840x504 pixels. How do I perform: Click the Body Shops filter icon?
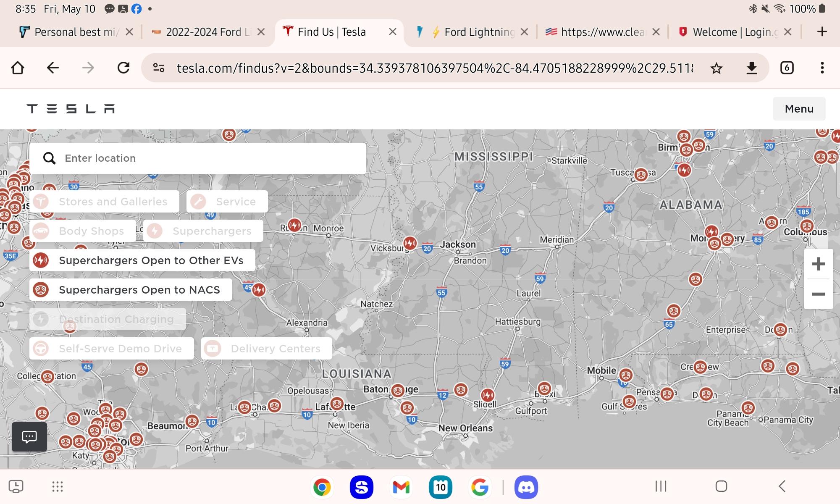(42, 231)
